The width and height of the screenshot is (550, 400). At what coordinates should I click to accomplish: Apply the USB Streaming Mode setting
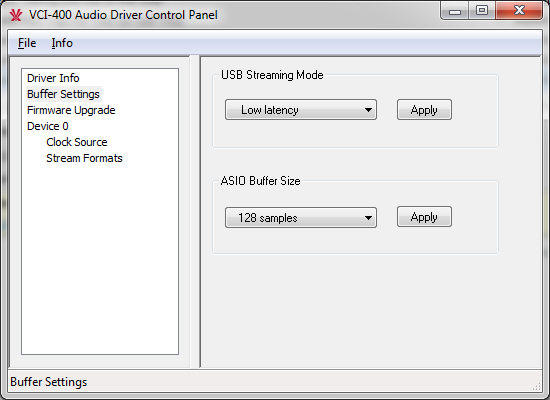[424, 110]
